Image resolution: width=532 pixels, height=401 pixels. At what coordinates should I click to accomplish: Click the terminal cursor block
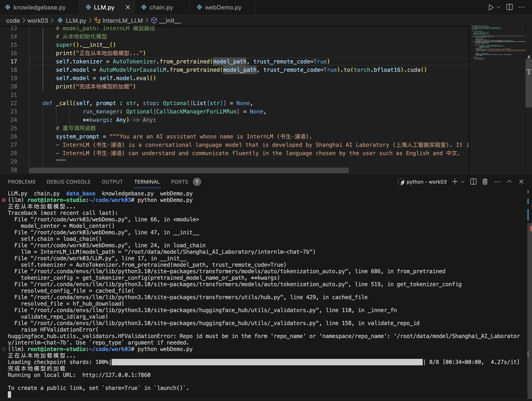9,395
